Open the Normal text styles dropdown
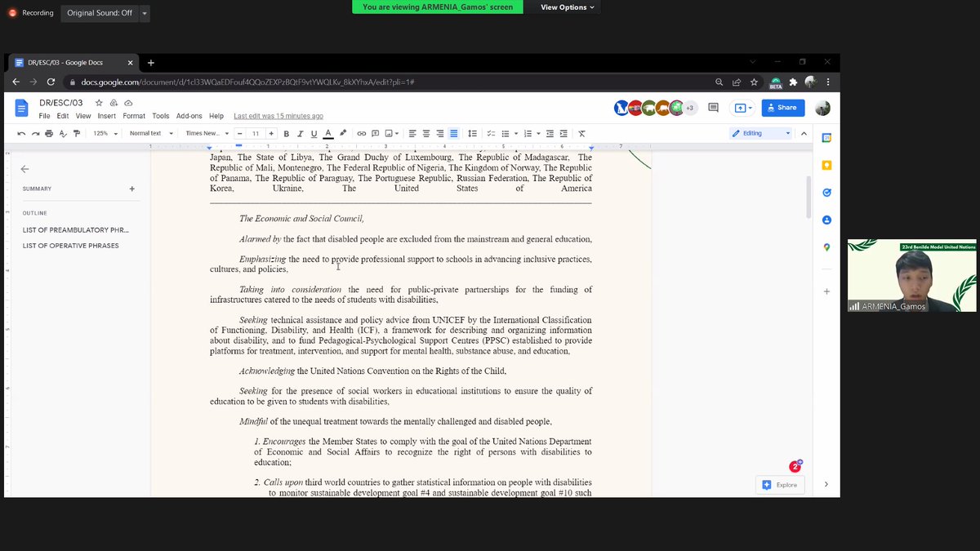This screenshot has height=551, width=980. pos(149,133)
